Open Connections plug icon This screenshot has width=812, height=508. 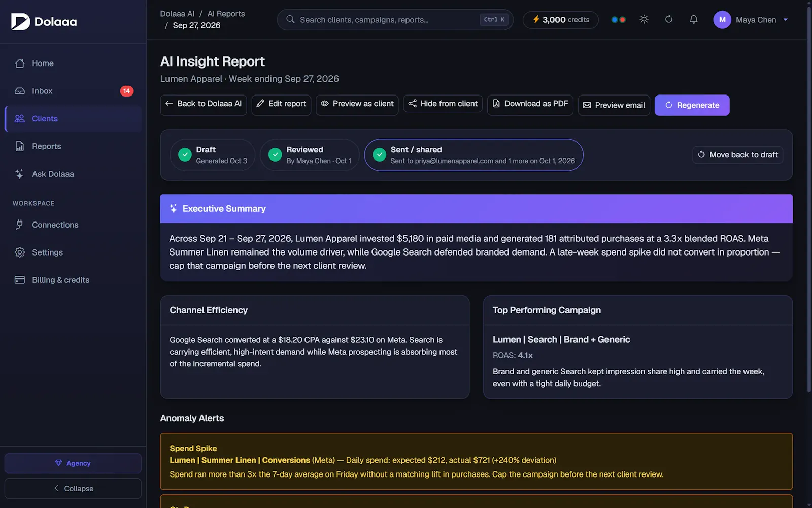pyautogui.click(x=20, y=225)
